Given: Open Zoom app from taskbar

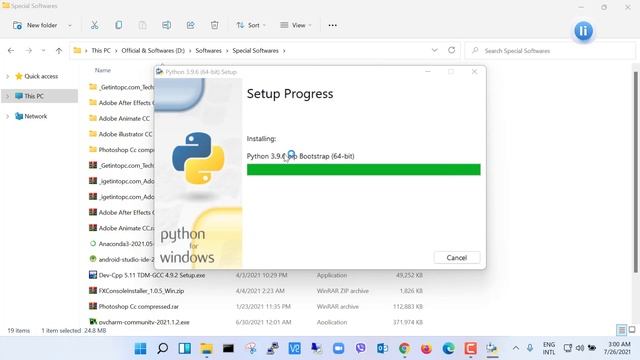Looking at the screenshot, I should [x=338, y=348].
